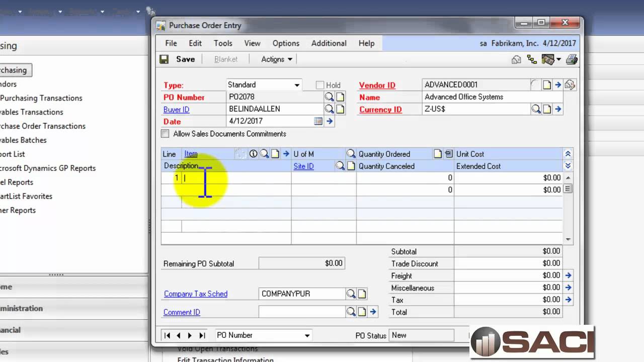The height and width of the screenshot is (362, 644).
Task: Open the U of M lookup magnifier
Action: [351, 154]
